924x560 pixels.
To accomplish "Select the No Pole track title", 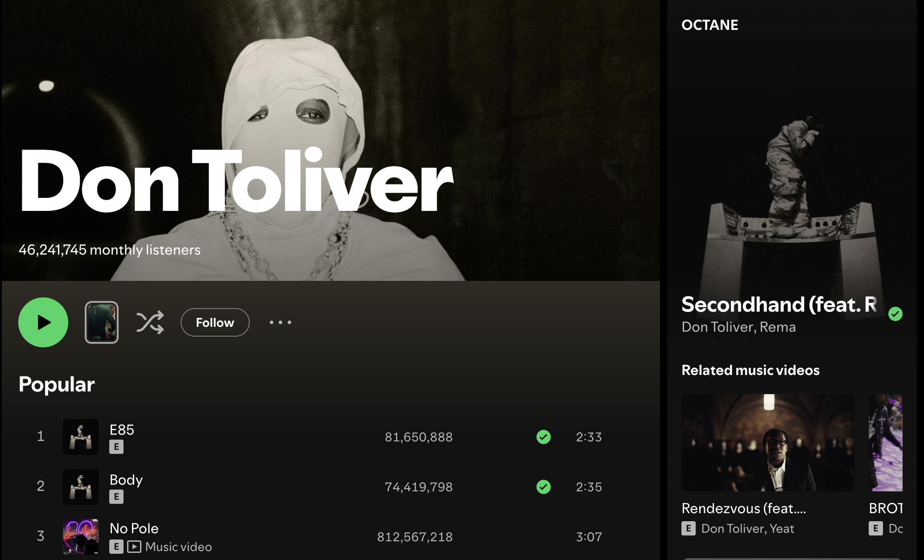I will click(x=134, y=528).
